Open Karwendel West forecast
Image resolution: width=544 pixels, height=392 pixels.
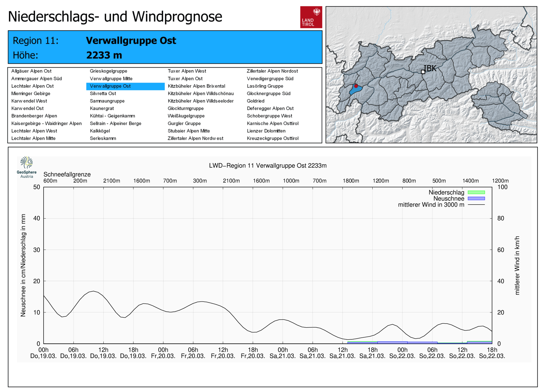pyautogui.click(x=29, y=101)
